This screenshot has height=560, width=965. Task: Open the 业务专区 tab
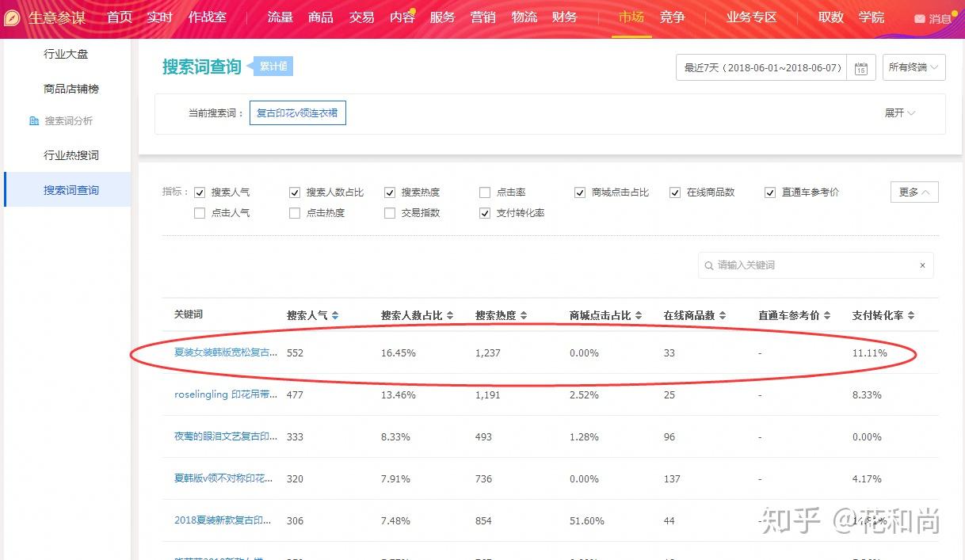(x=751, y=17)
